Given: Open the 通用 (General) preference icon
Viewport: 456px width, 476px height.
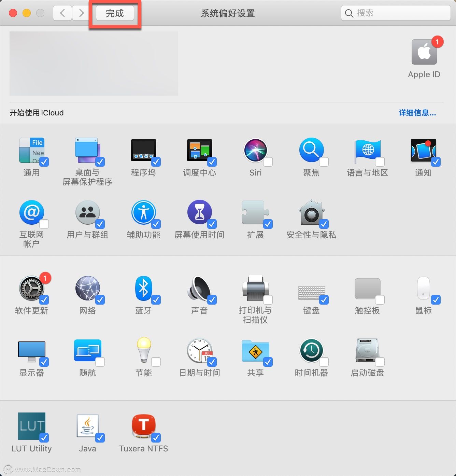Looking at the screenshot, I should [x=31, y=150].
